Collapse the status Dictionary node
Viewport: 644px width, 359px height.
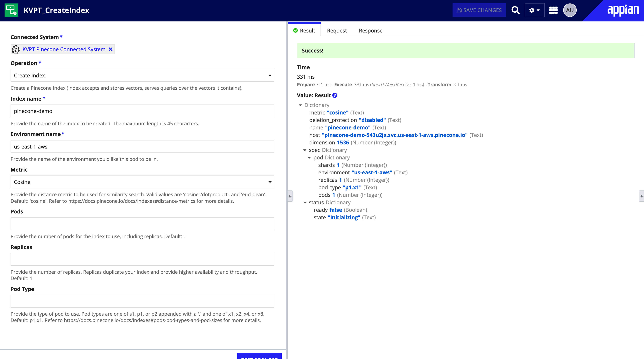pyautogui.click(x=305, y=203)
